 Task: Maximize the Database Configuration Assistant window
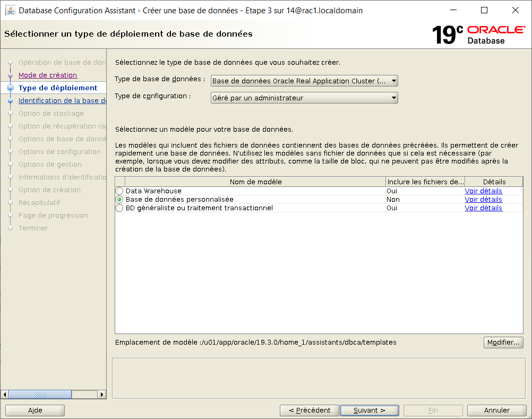pyautogui.click(x=484, y=11)
